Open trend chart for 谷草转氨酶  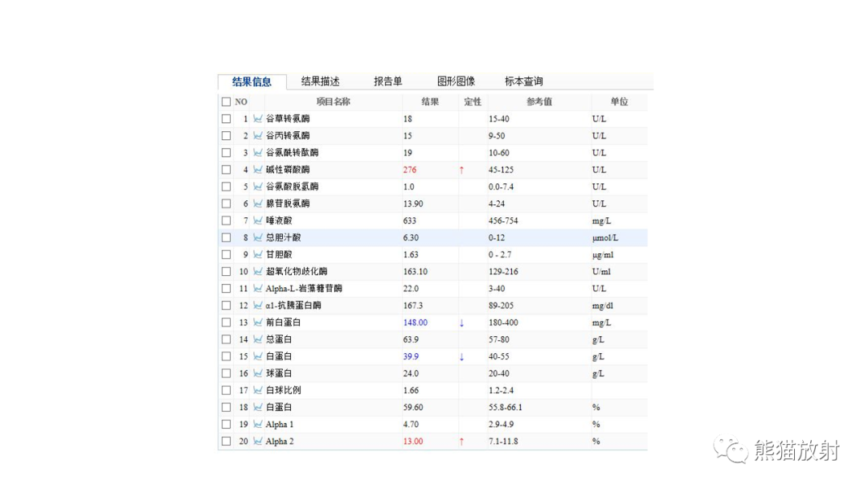257,118
